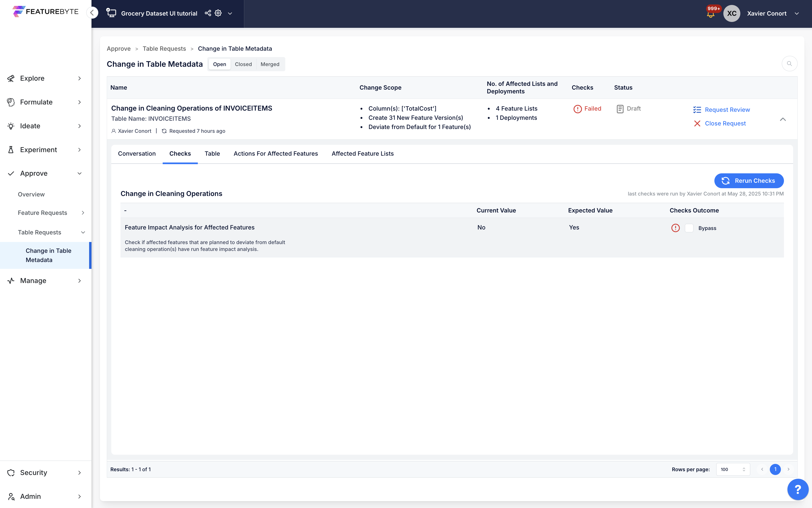Image resolution: width=812 pixels, height=508 pixels.
Task: Click '1 Deployments' entry
Action: [516, 118]
